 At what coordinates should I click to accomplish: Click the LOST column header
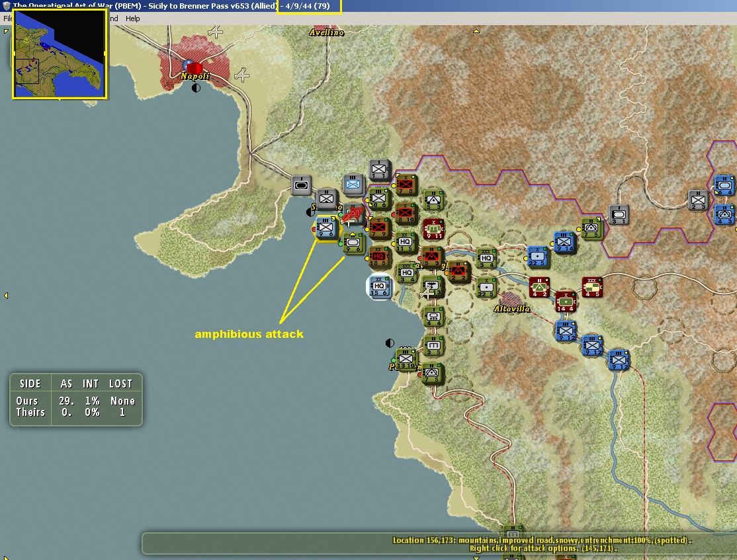point(121,384)
